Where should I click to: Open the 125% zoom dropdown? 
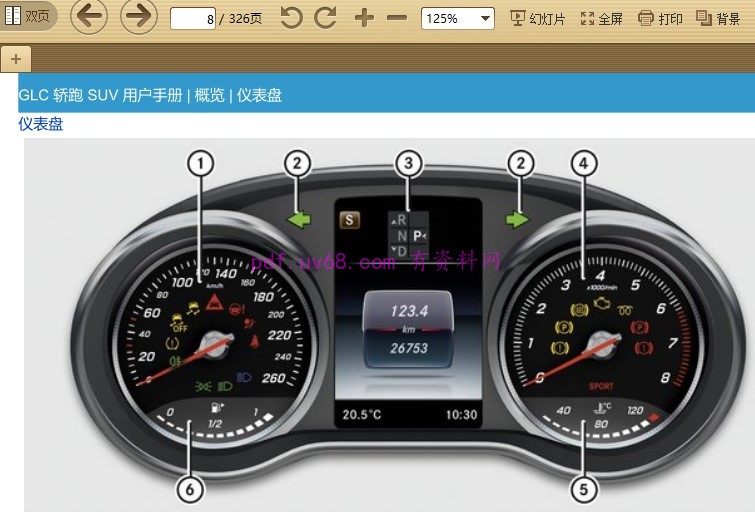[458, 18]
